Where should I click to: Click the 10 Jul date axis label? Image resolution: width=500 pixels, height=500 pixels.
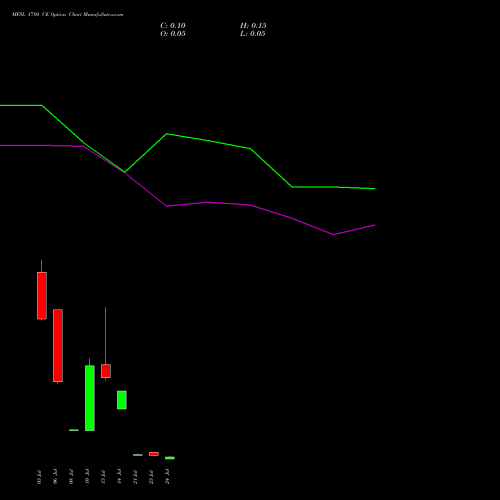pyautogui.click(x=87, y=477)
